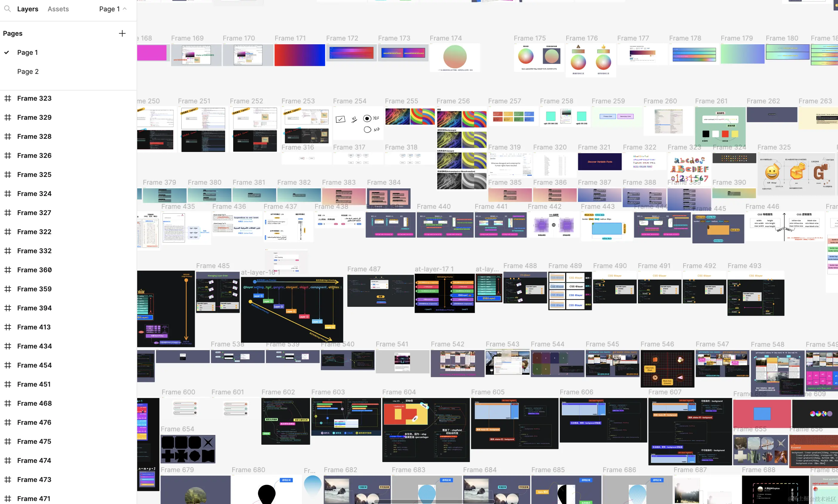
Task: Switch to Page 2 in the pages list
Action: [28, 72]
